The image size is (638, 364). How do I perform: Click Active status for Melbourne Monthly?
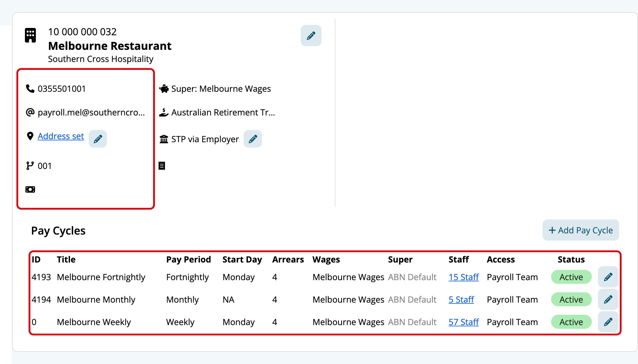571,299
